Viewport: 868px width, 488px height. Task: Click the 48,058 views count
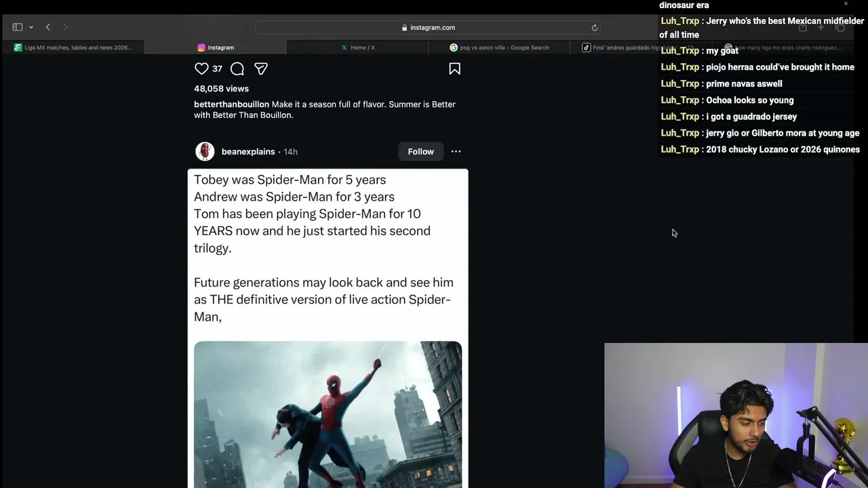pyautogui.click(x=221, y=89)
